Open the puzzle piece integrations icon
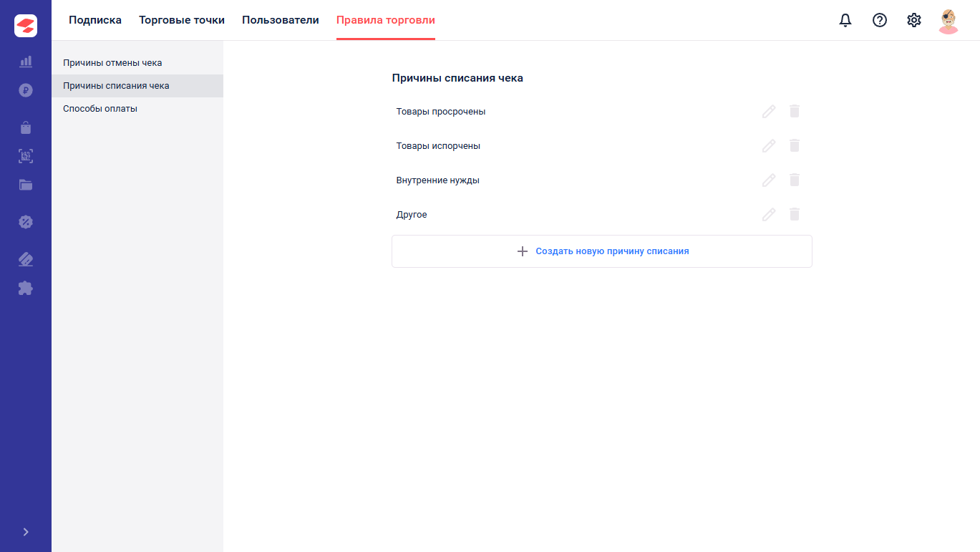980x552 pixels. 26,288
